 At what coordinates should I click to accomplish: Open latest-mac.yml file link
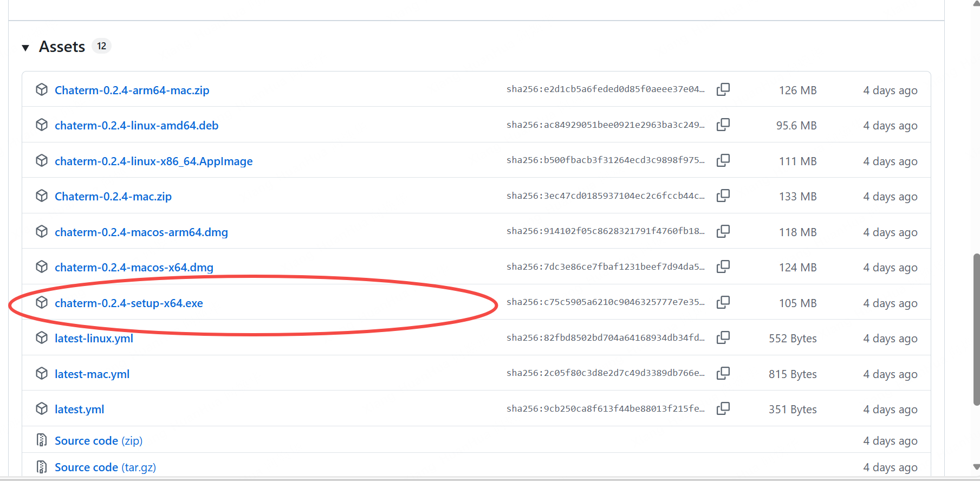point(92,374)
